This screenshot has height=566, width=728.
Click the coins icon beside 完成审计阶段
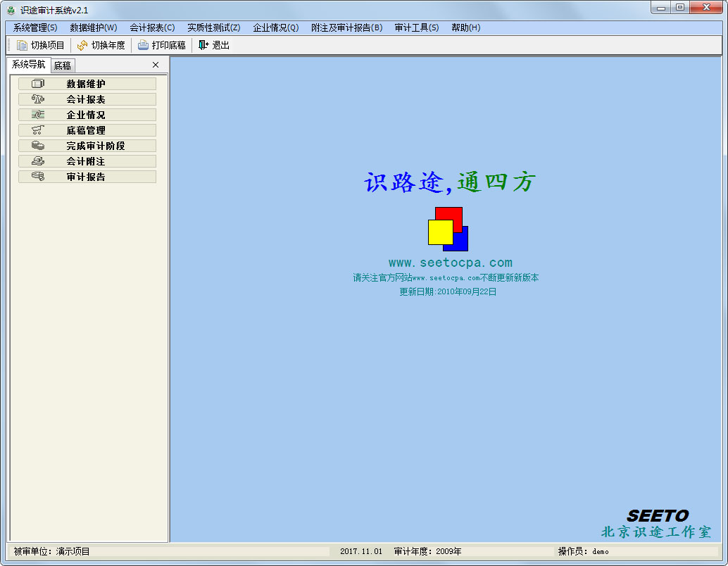click(x=38, y=146)
